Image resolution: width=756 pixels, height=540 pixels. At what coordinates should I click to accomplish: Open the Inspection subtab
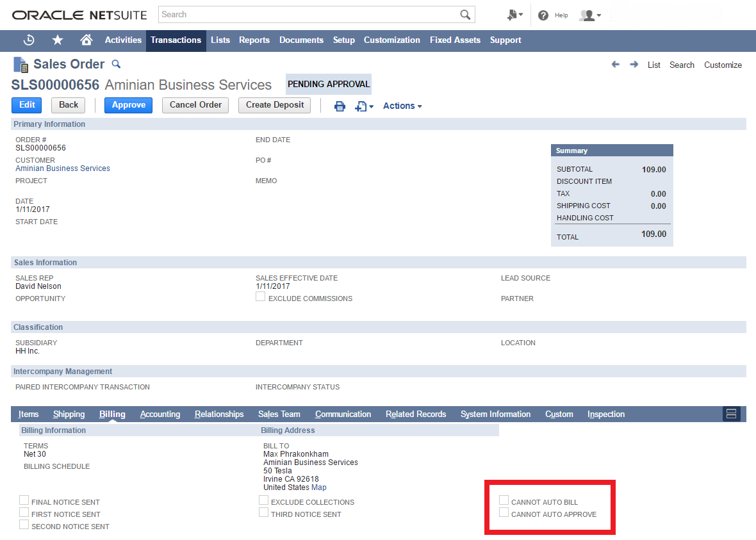[606, 414]
